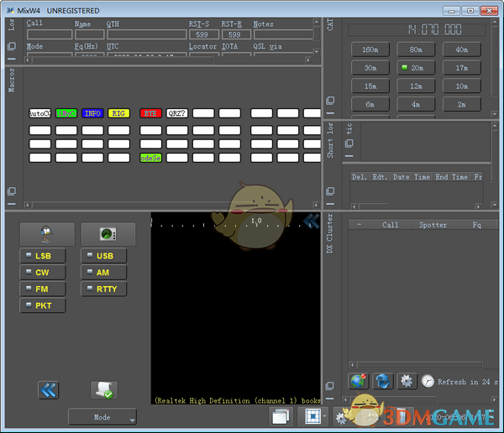The width and height of the screenshot is (504, 433).
Task: Click the cascaded windows icon in bottom bar
Action: (x=281, y=416)
